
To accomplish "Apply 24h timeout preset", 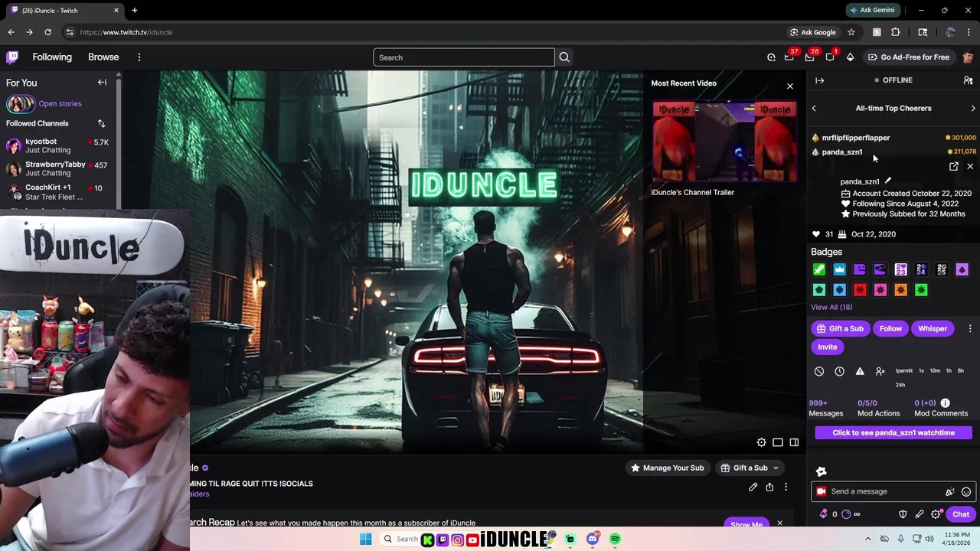I will coord(900,385).
